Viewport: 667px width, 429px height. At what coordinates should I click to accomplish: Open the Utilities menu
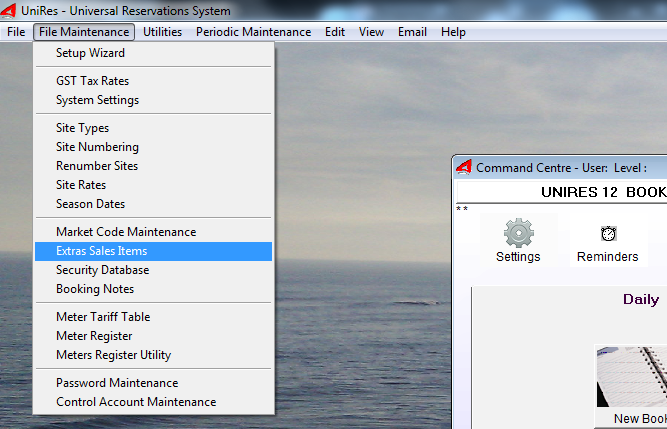(162, 32)
